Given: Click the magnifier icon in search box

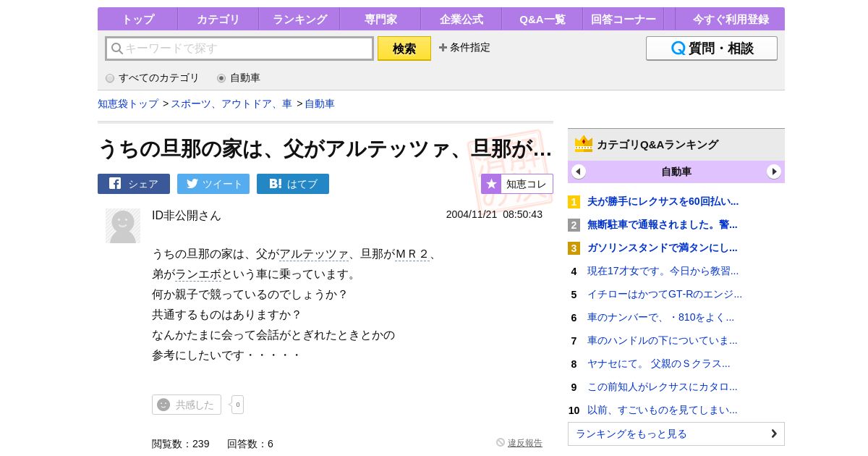Looking at the screenshot, I should (116, 48).
